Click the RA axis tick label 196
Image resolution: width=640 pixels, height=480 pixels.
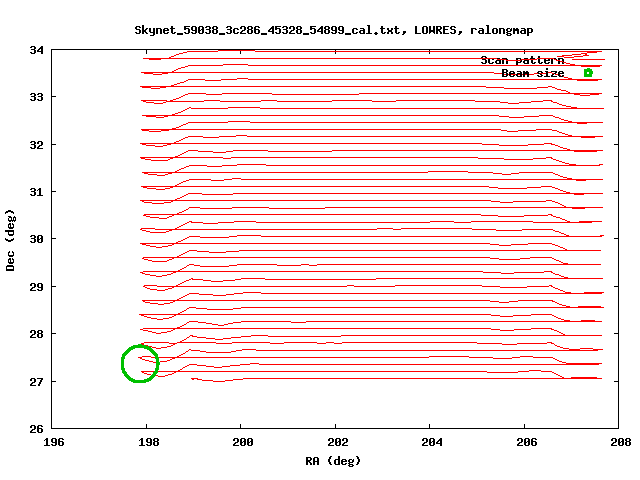coord(53,442)
